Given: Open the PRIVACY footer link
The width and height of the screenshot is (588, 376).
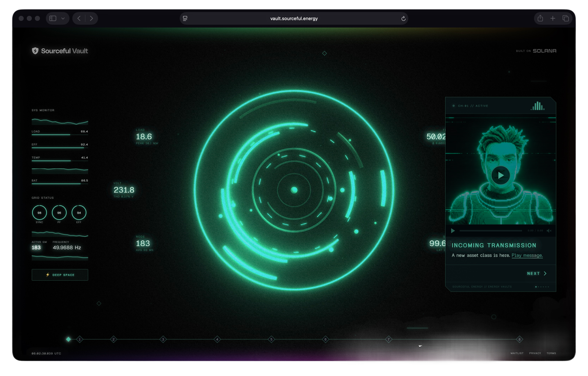Looking at the screenshot, I should tap(535, 353).
